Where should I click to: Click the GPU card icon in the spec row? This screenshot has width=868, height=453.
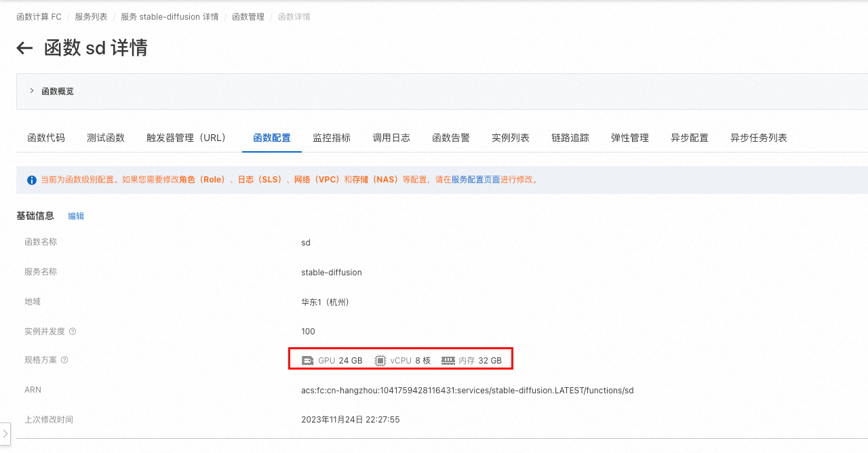pos(308,361)
